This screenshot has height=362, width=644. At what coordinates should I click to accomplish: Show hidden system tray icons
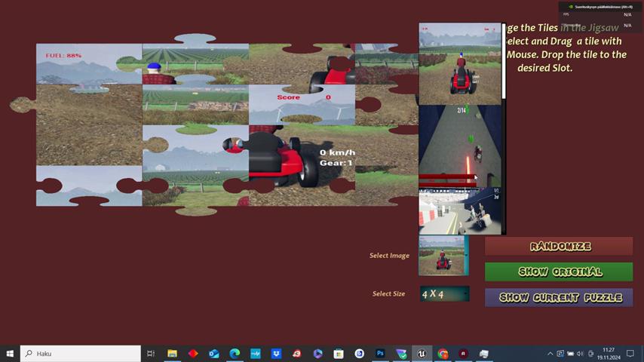click(x=550, y=354)
